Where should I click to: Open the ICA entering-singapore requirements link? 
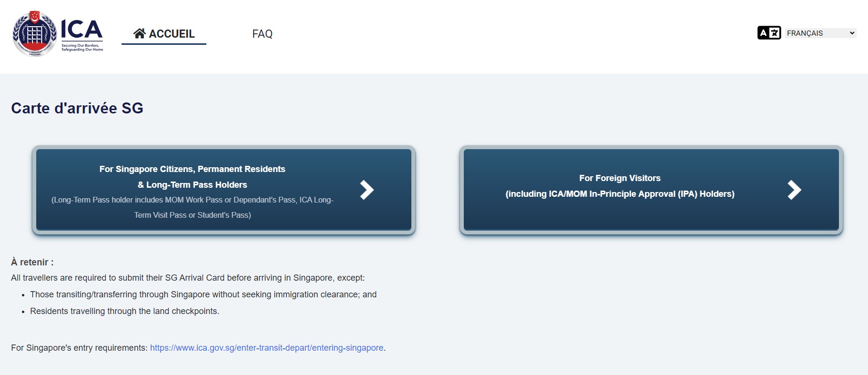point(267,348)
